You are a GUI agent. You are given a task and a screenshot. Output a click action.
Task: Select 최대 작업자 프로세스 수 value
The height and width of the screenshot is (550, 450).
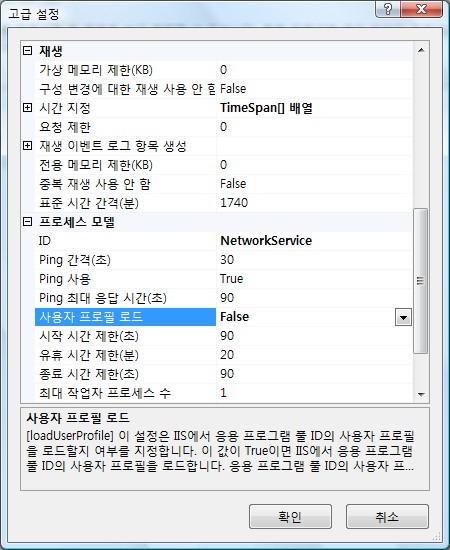click(315, 393)
